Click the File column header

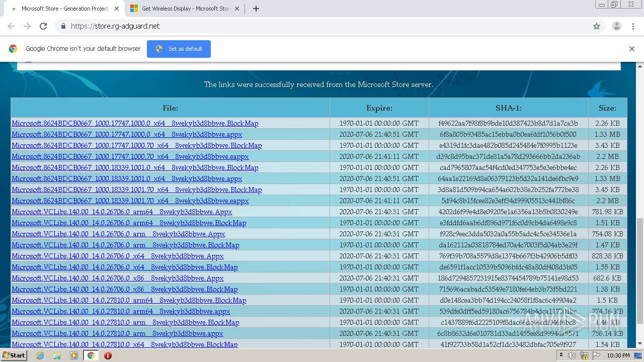click(x=170, y=108)
